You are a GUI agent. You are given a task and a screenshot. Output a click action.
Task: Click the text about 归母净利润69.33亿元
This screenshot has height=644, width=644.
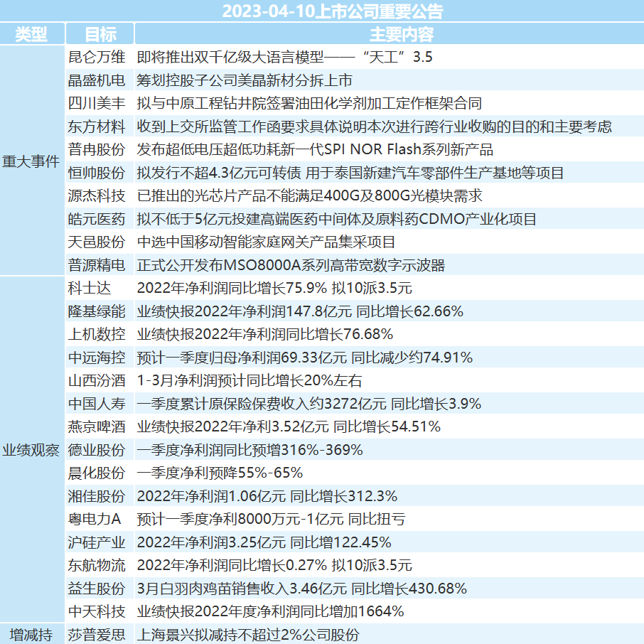click(x=305, y=358)
